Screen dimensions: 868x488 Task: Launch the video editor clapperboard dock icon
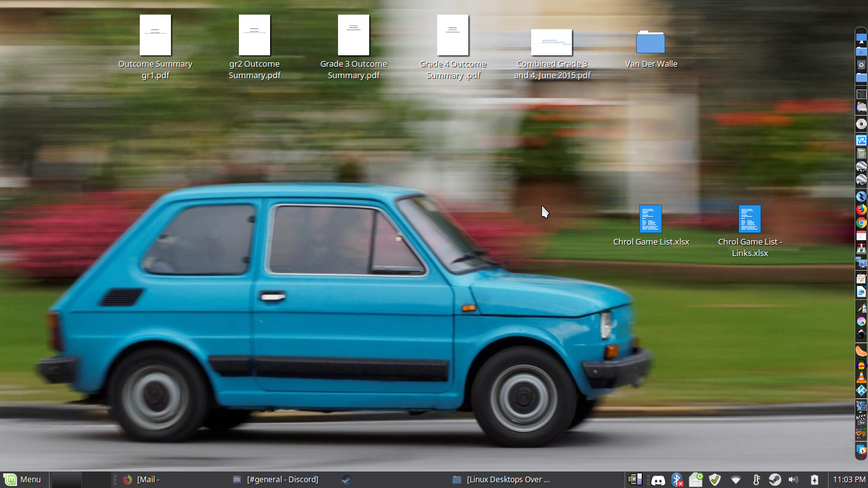pos(862,419)
